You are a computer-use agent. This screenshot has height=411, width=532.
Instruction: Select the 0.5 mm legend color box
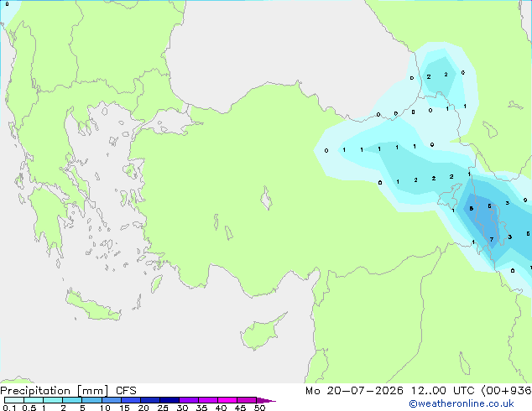point(34,400)
